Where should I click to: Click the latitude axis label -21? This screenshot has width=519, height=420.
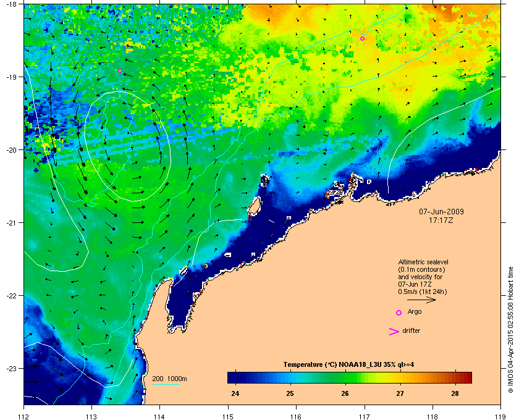[11, 223]
